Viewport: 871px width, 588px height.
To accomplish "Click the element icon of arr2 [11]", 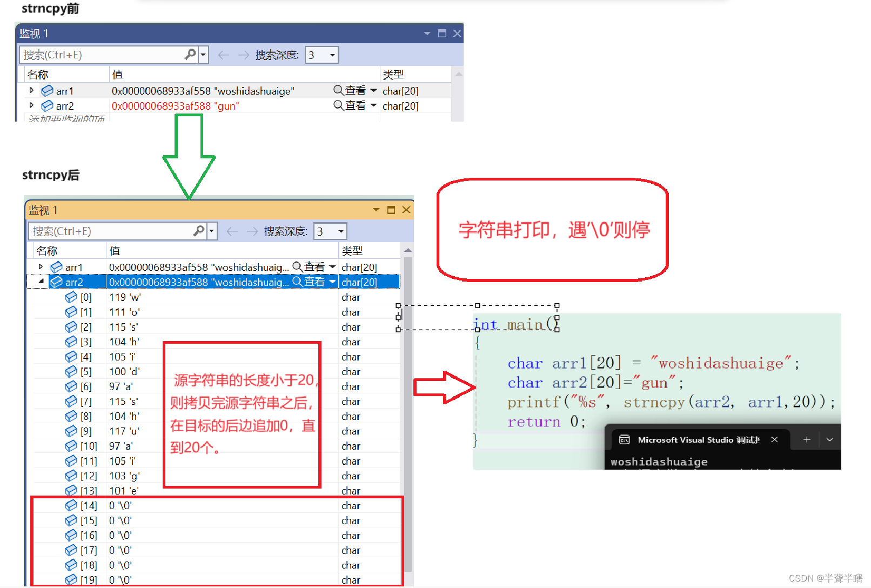I will click(x=71, y=461).
